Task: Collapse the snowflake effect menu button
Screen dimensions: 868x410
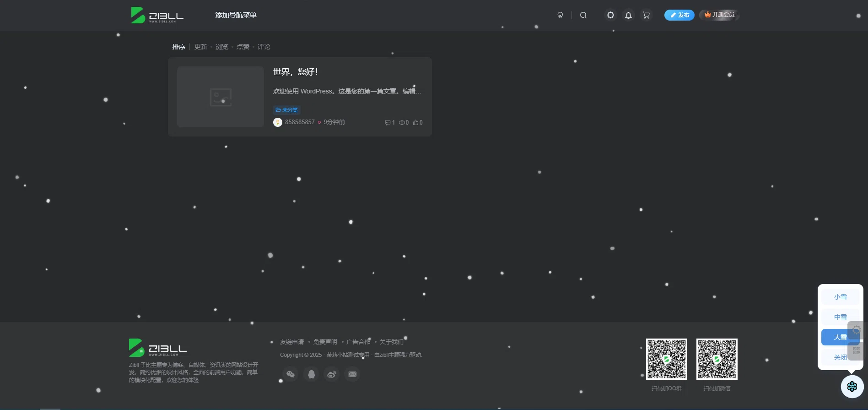Action: click(852, 387)
